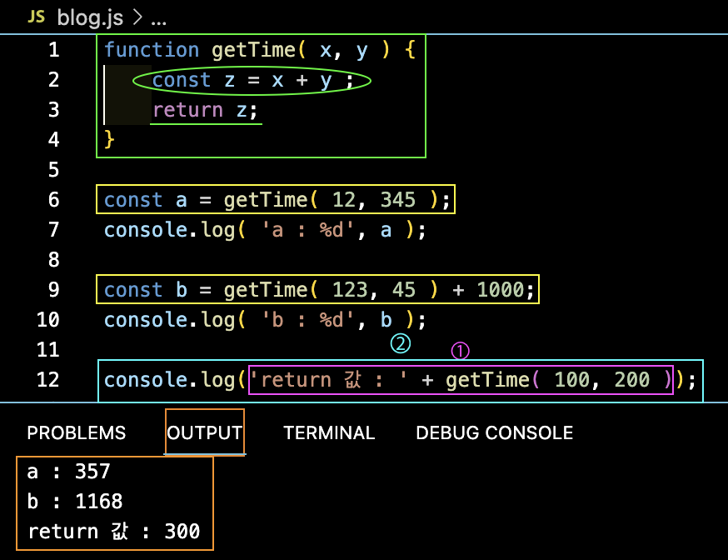The height and width of the screenshot is (560, 728).
Task: Click the blog.js breadcrumb item
Action: click(90, 18)
